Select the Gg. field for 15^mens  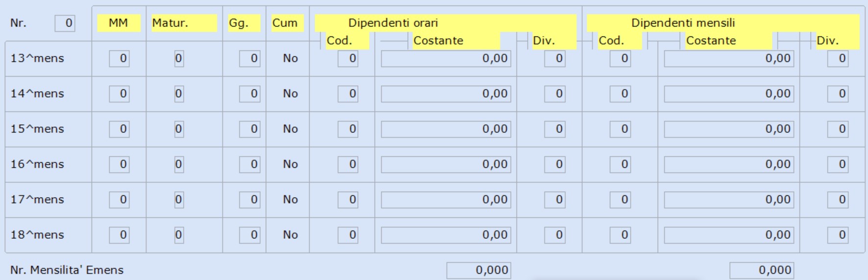[x=249, y=129]
